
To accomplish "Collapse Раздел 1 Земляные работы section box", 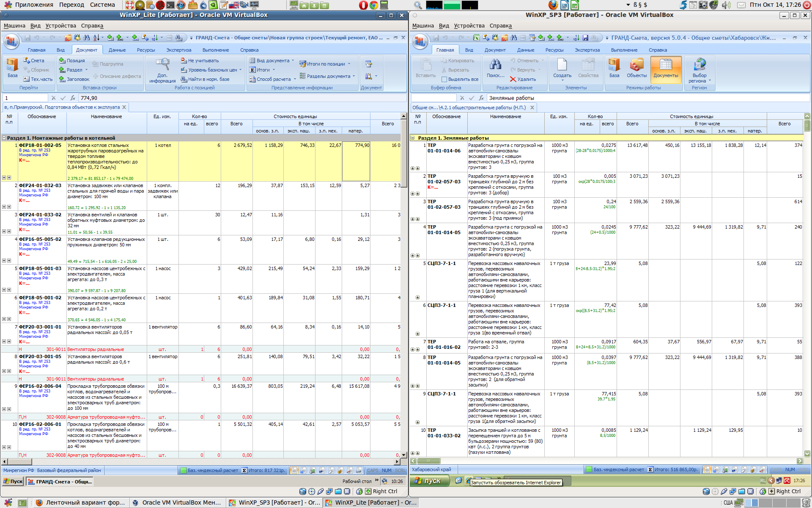I will pyautogui.click(x=413, y=138).
